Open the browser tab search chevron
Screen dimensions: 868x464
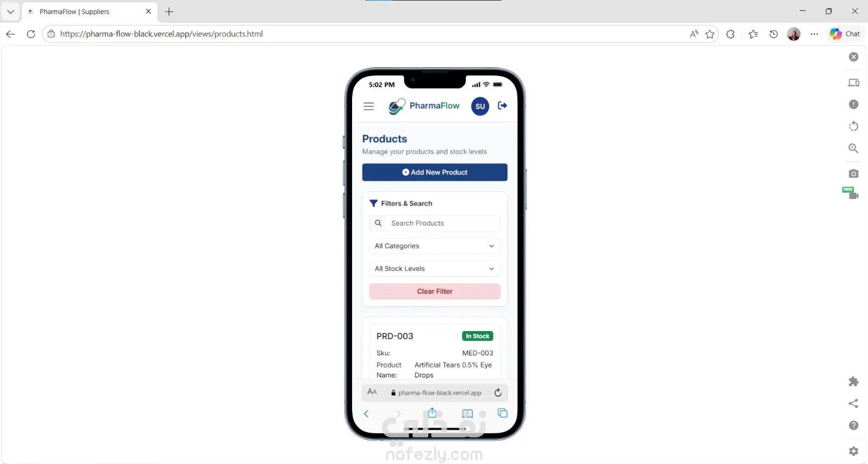click(x=10, y=11)
